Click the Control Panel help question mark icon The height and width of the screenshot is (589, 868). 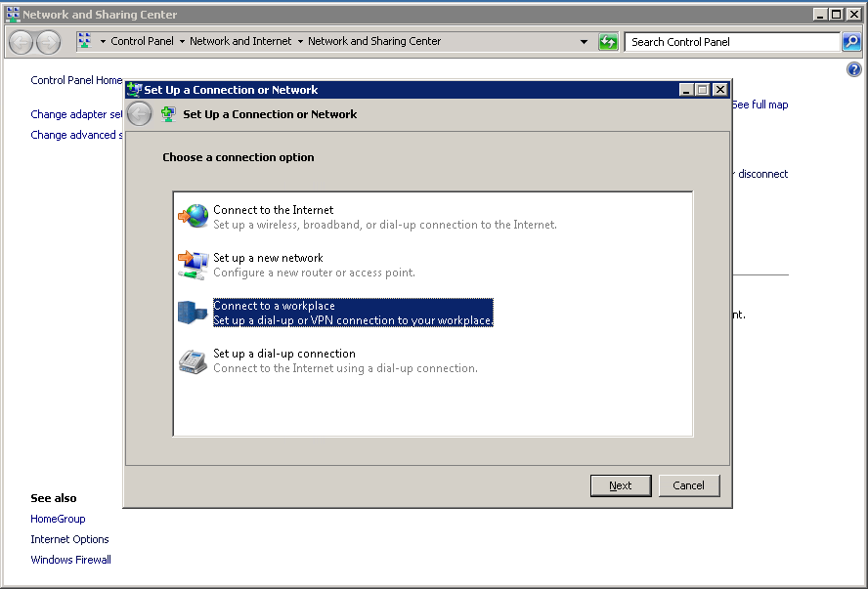(853, 70)
